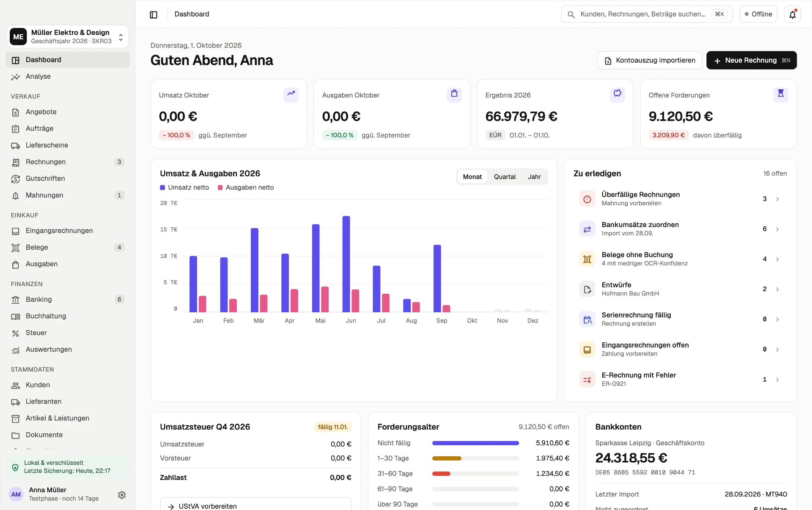This screenshot has height=510, width=812.
Task: Click the Belege ohne Buchung receipt icon
Action: [x=587, y=259]
